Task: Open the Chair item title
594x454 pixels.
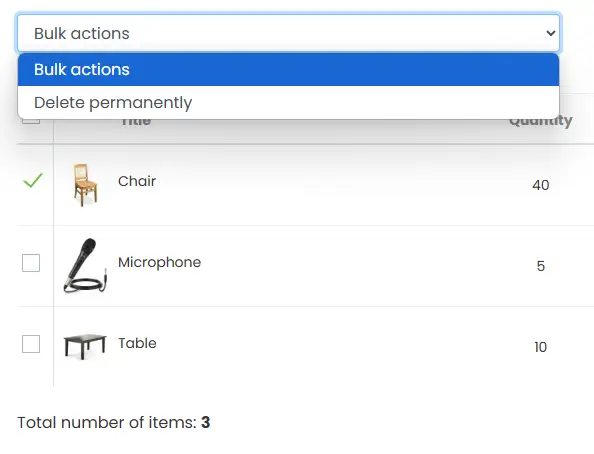Action: (137, 181)
